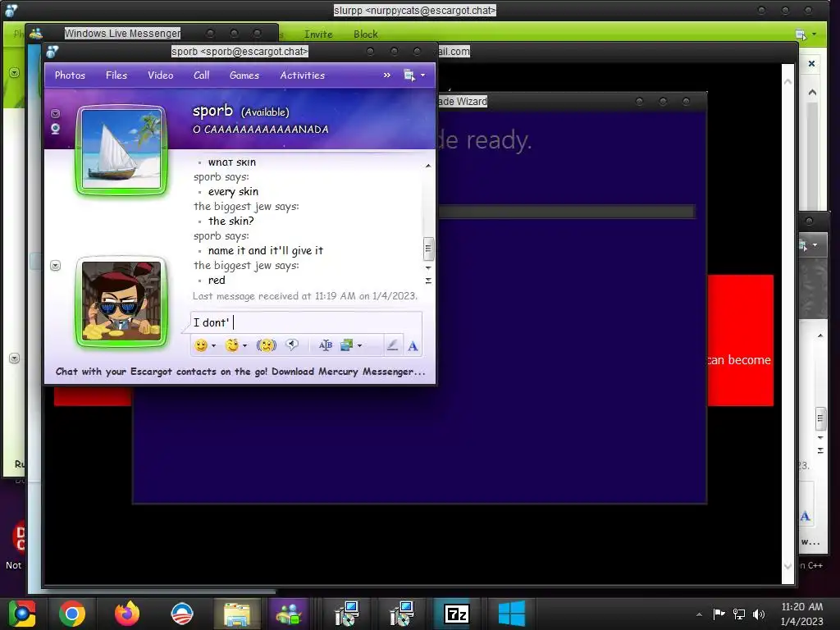Image resolution: width=840 pixels, height=630 pixels.
Task: Click the sporb chat history scroll down arrow
Action: pyautogui.click(x=428, y=268)
